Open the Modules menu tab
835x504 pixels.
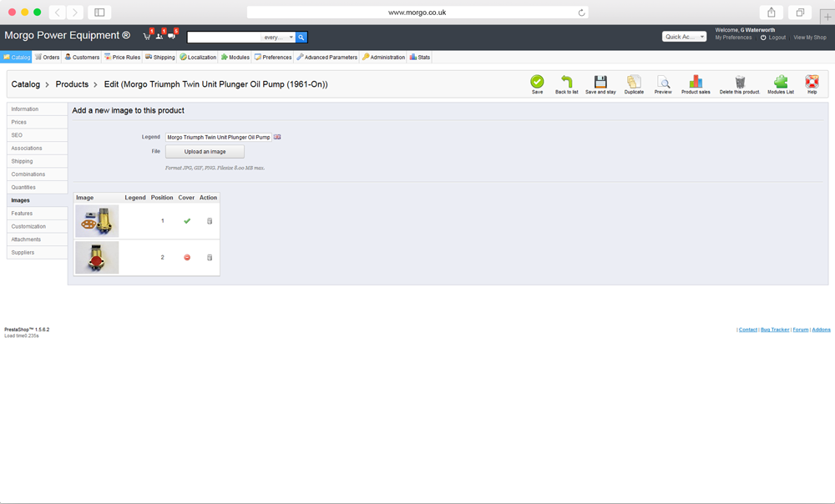(x=235, y=57)
